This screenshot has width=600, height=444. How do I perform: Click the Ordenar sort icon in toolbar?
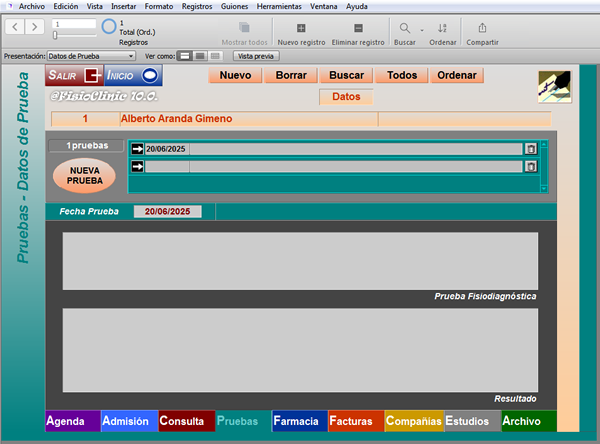442,28
